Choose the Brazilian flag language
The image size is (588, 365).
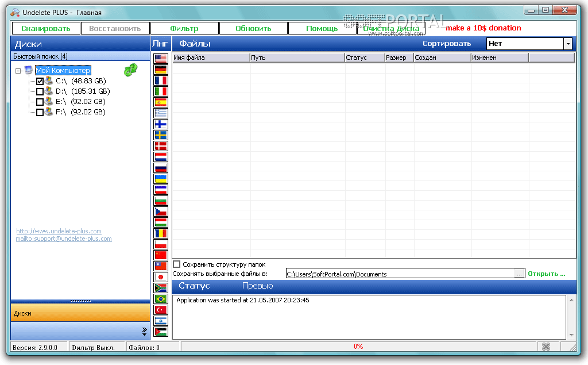click(161, 299)
